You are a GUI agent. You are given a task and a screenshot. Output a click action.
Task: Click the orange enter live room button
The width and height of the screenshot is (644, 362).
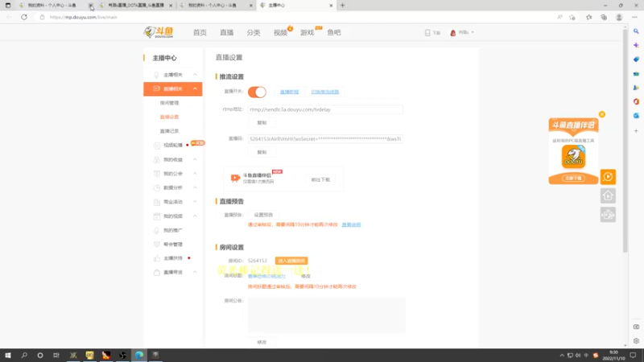click(x=291, y=261)
